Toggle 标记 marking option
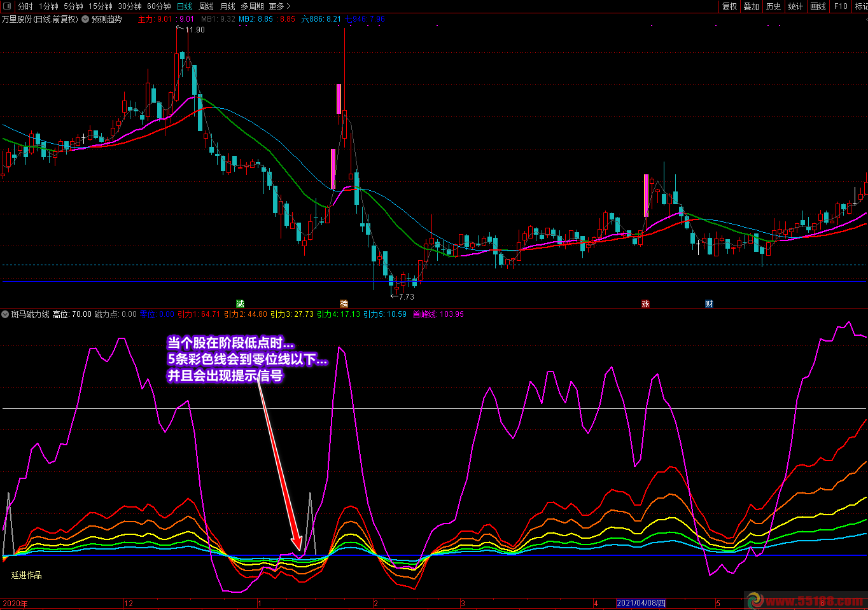 click(x=861, y=6)
